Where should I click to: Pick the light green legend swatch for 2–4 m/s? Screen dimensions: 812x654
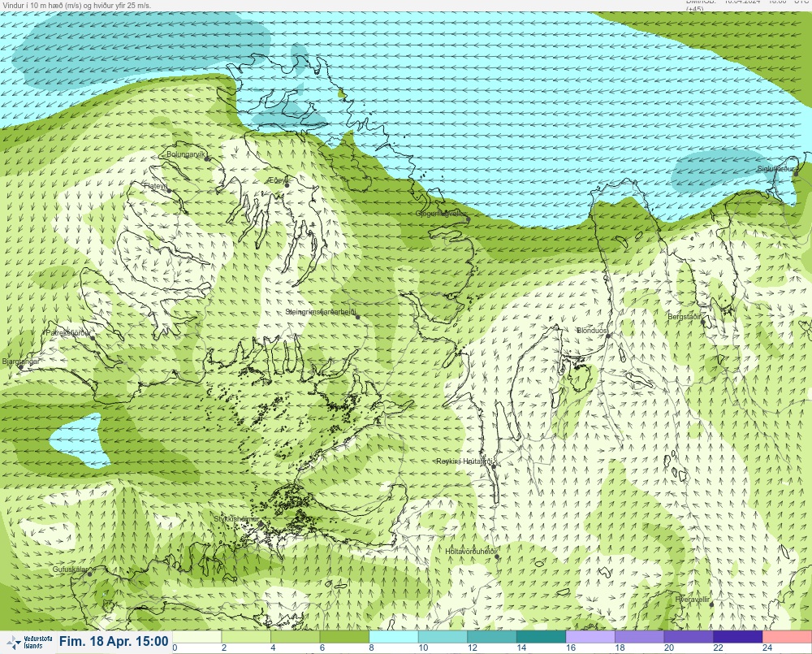(246, 636)
